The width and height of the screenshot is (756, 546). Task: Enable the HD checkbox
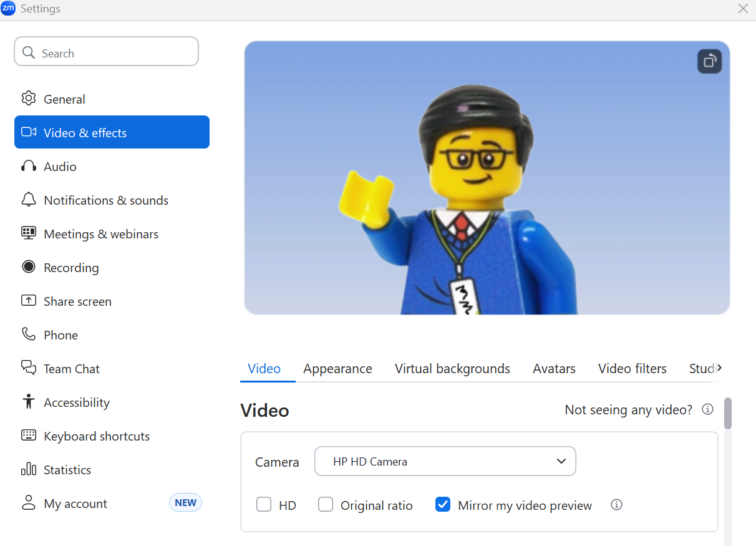[x=264, y=505]
